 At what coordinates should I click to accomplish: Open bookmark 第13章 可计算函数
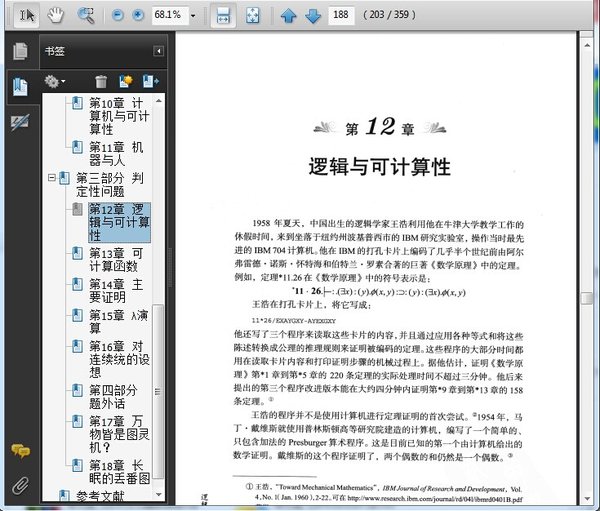tap(115, 261)
